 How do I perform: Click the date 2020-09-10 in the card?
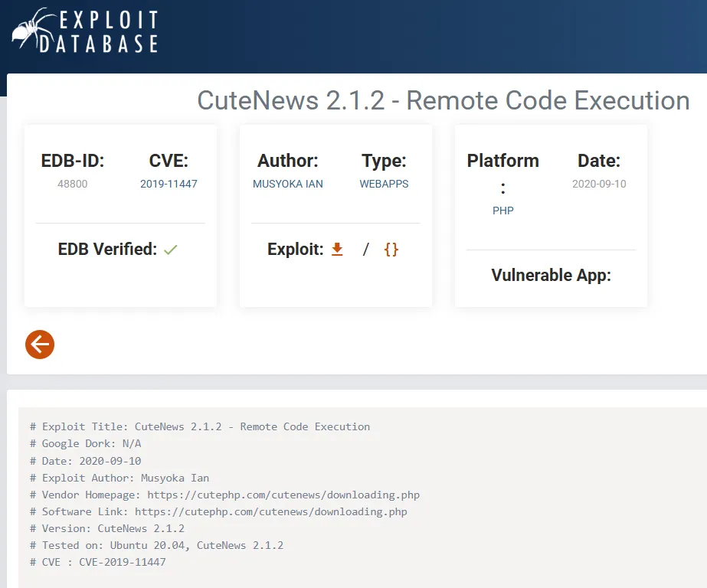599,184
